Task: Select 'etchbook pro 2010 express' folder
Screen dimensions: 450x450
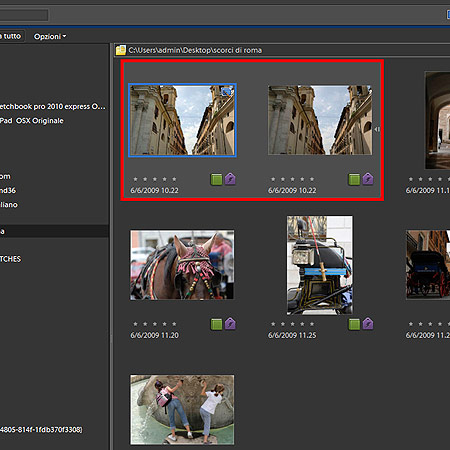Action: tap(52, 107)
